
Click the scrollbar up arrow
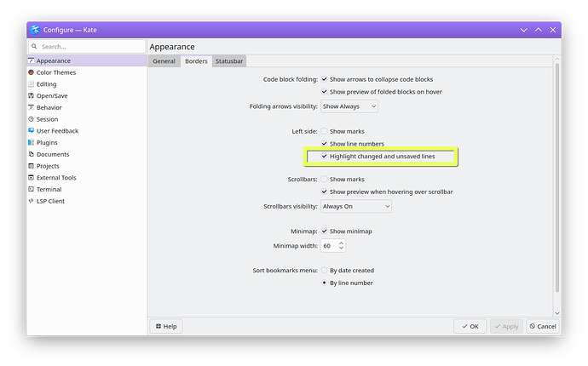[557, 59]
